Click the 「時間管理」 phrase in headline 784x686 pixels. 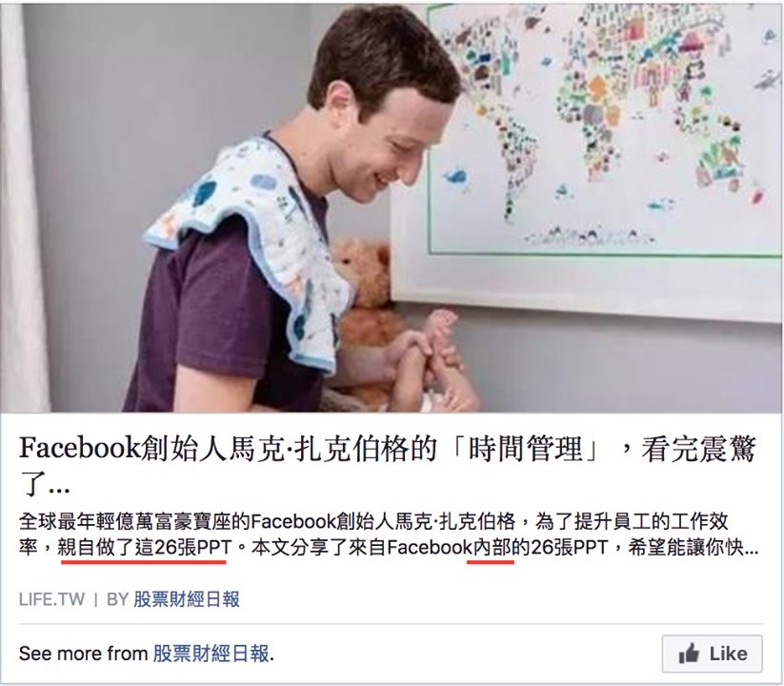pos(529,449)
